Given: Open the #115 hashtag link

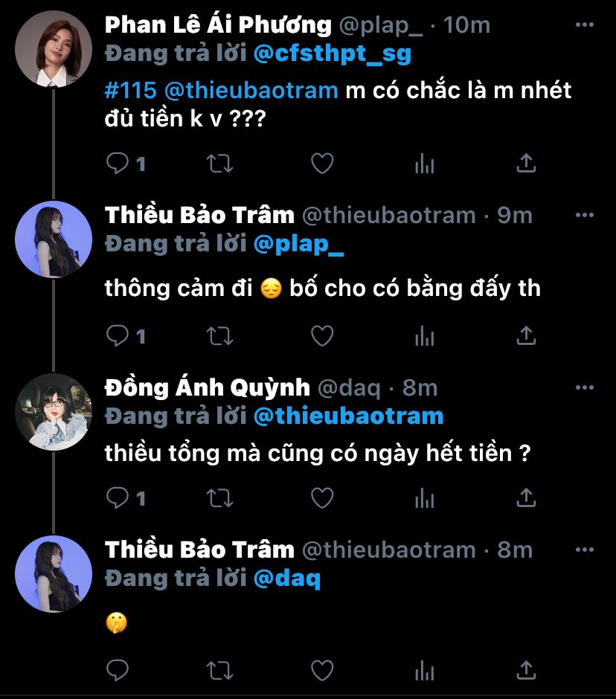Looking at the screenshot, I should point(130,91).
